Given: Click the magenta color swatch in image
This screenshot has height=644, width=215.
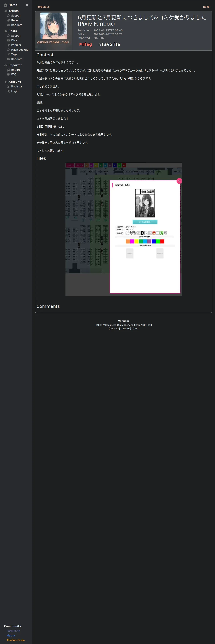Looking at the screenshot, I should (x=132, y=241).
